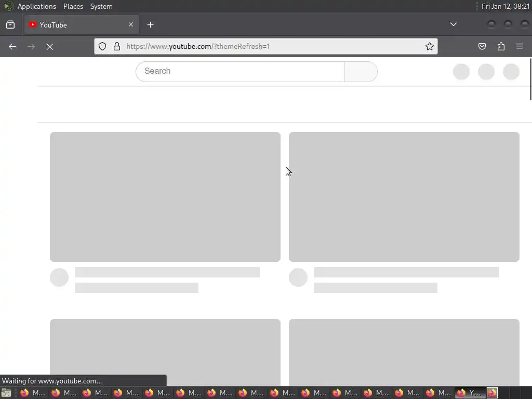Open the Firefox View icon
The height and width of the screenshot is (399, 532).
[x=10, y=25]
